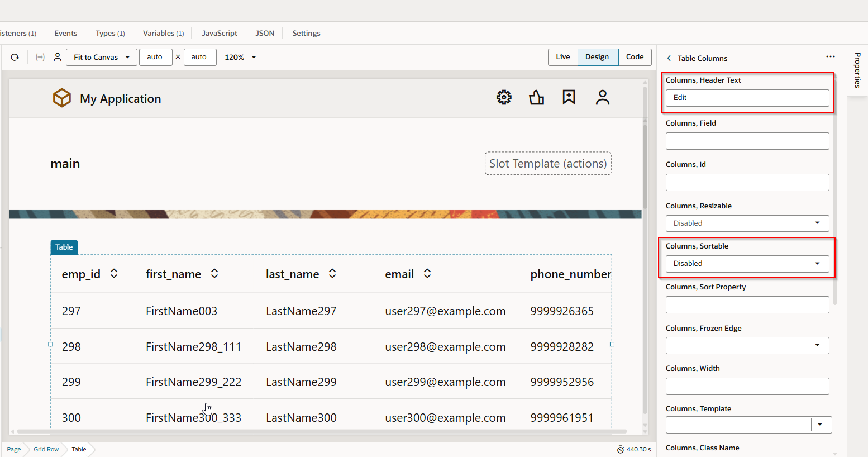The height and width of the screenshot is (457, 868).
Task: Sort table by emp_id column
Action: 114,274
